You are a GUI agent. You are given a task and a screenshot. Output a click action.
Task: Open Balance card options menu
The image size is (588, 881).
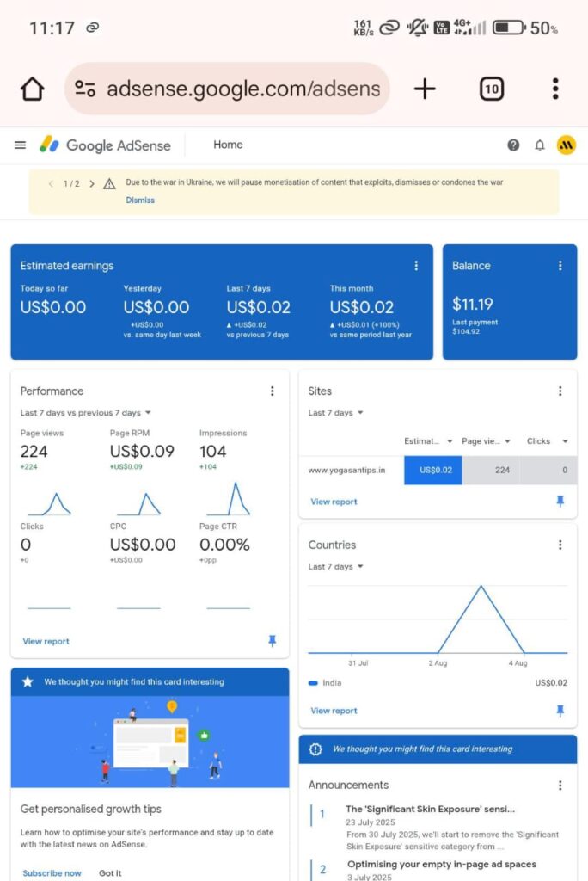(x=560, y=265)
